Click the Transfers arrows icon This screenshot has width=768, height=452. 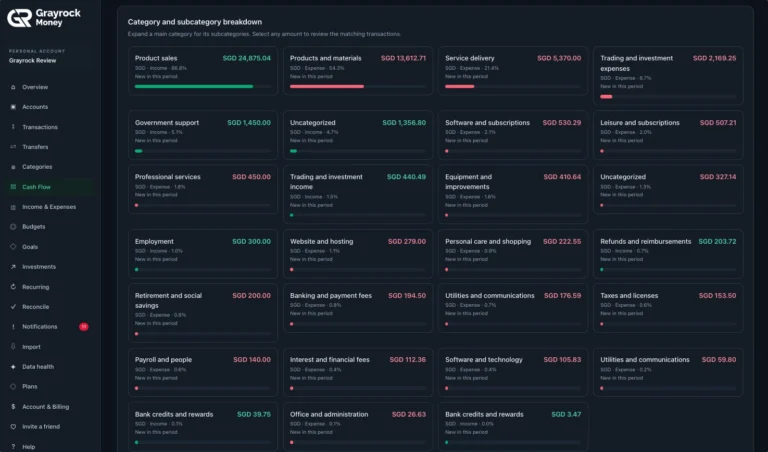click(x=13, y=147)
